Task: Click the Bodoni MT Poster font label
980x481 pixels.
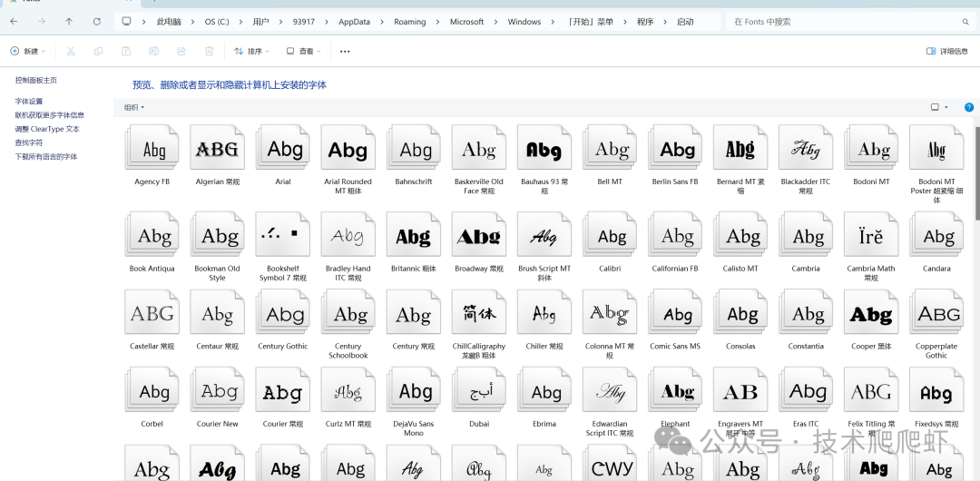Action: 936,191
